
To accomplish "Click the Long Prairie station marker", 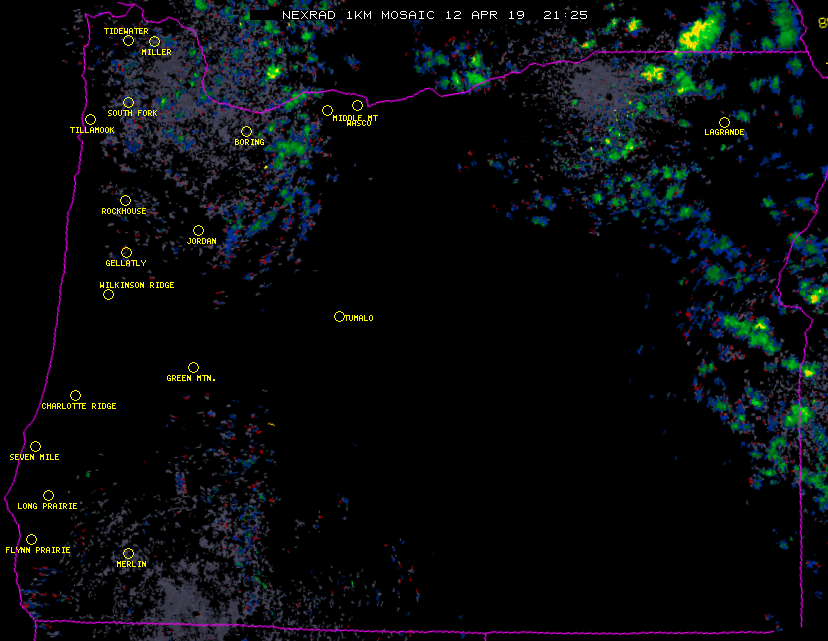I will 48,495.
